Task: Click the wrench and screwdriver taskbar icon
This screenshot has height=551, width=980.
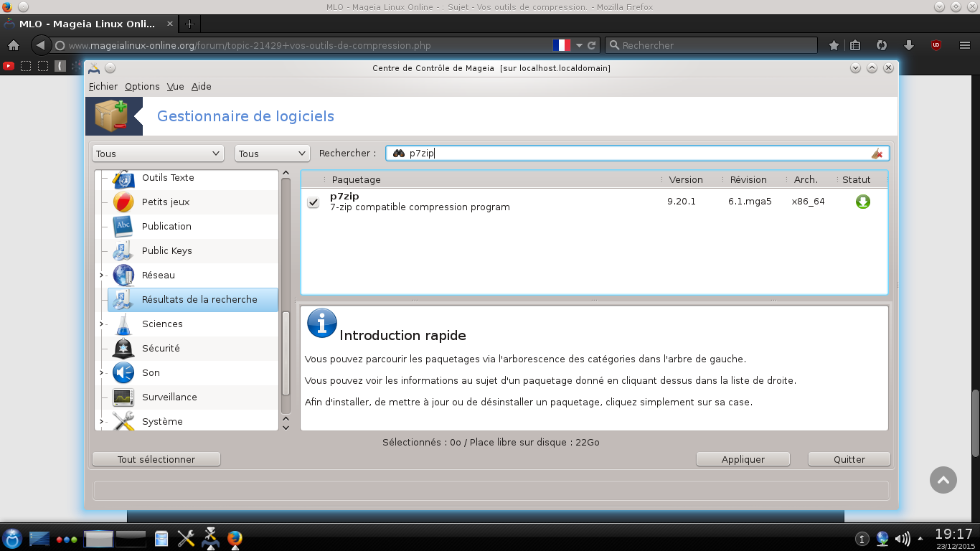Action: (x=186, y=538)
